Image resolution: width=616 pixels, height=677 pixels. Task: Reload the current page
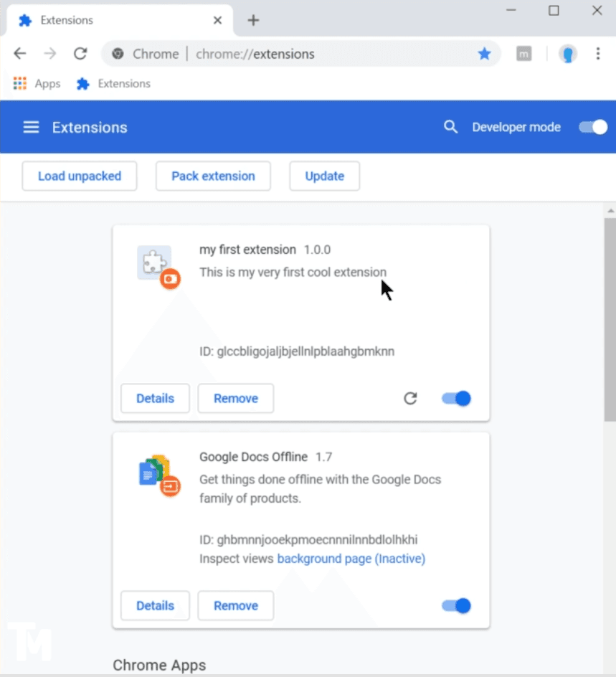click(x=80, y=54)
